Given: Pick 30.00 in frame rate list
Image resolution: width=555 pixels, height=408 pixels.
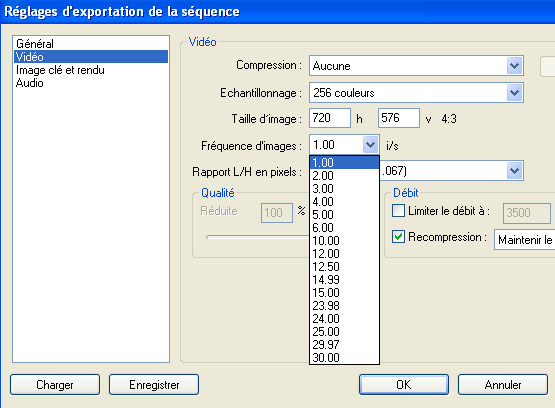Looking at the screenshot, I should click(x=344, y=357).
